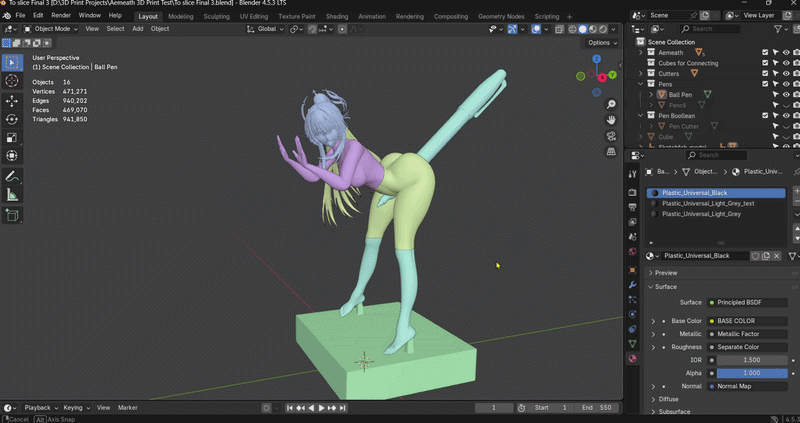Adjust the IOR value field
The image size is (800, 423).
pyautogui.click(x=752, y=360)
